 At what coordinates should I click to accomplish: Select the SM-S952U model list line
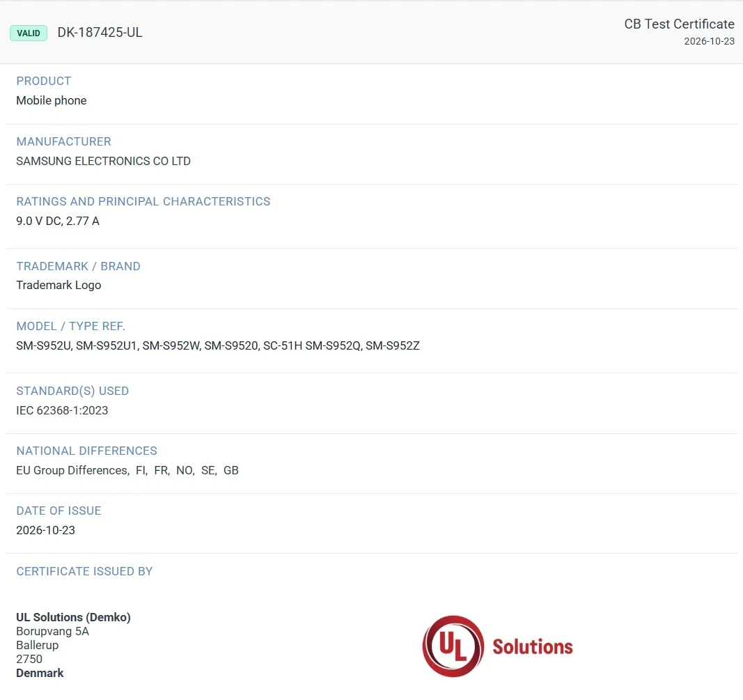click(218, 345)
